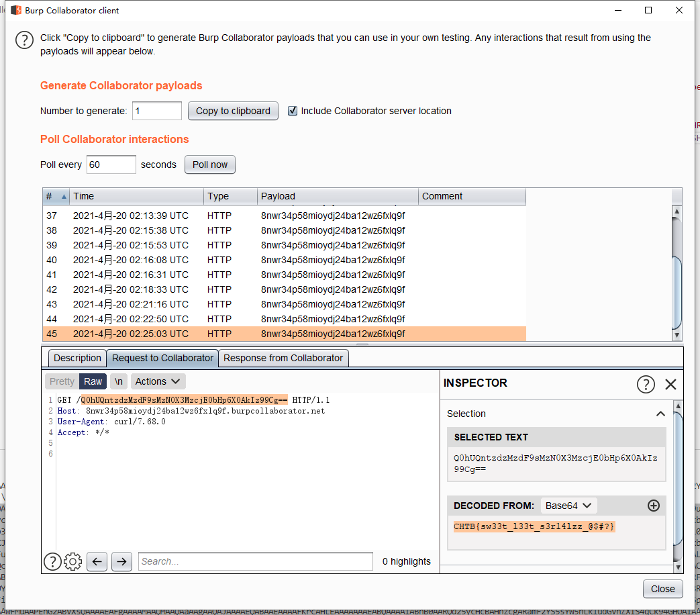Select interaction row 37
This screenshot has width=700, height=615.
click(285, 216)
